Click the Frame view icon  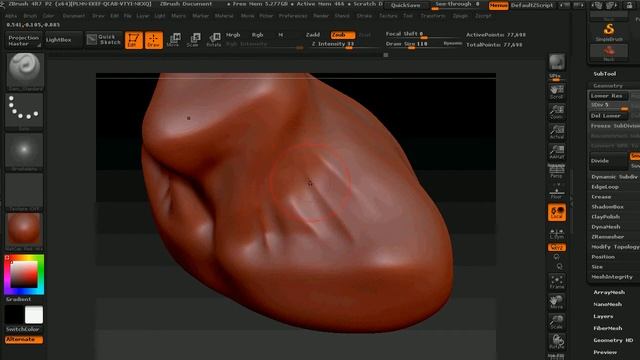557,282
